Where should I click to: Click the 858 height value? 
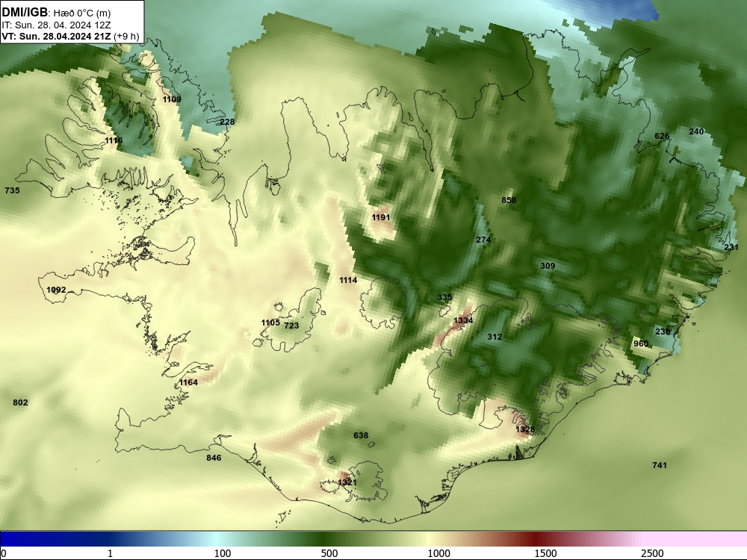tap(509, 200)
